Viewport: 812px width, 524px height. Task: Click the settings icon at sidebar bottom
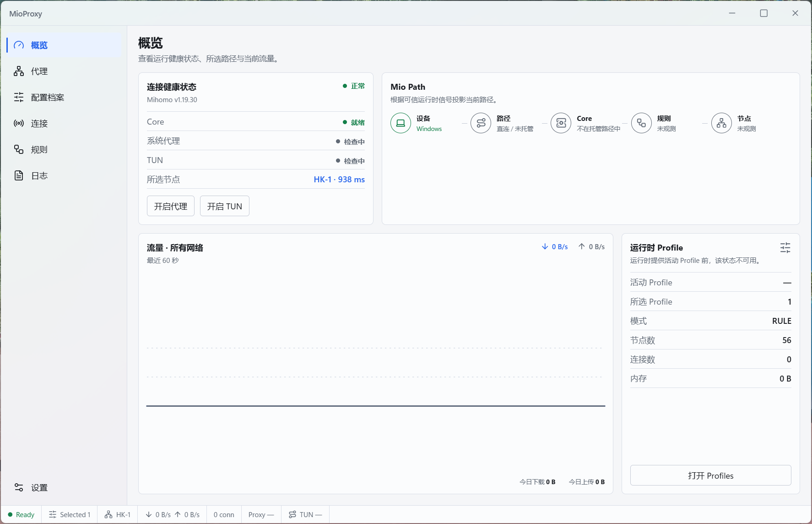pos(19,487)
